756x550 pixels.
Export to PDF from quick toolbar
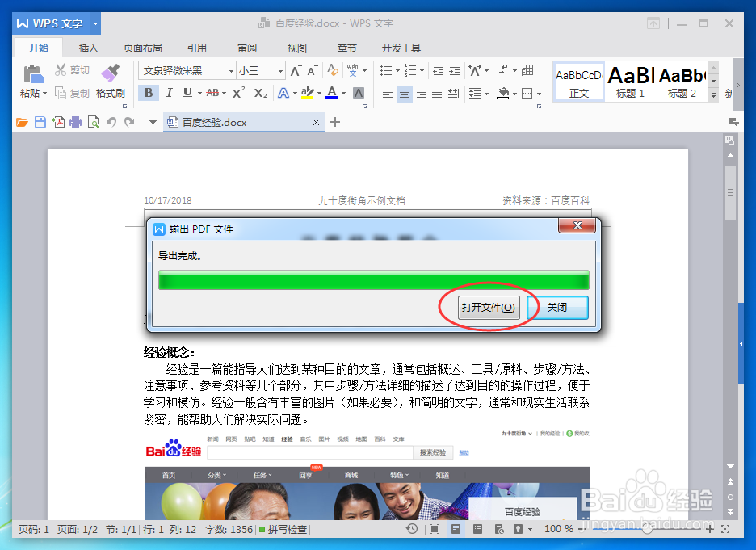click(x=58, y=122)
